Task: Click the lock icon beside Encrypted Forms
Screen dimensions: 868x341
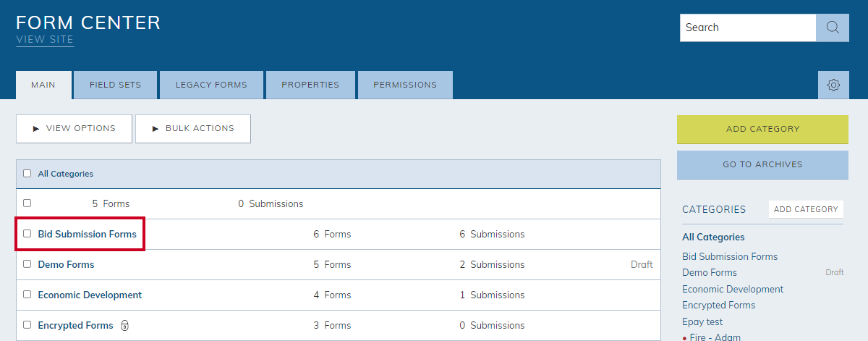Action: [124, 325]
